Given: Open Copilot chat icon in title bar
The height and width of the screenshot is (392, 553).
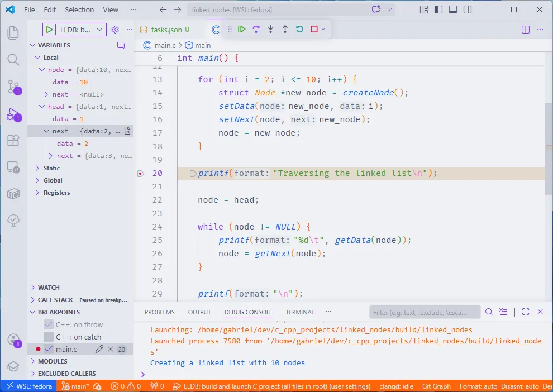Looking at the screenshot, I should (x=376, y=9).
